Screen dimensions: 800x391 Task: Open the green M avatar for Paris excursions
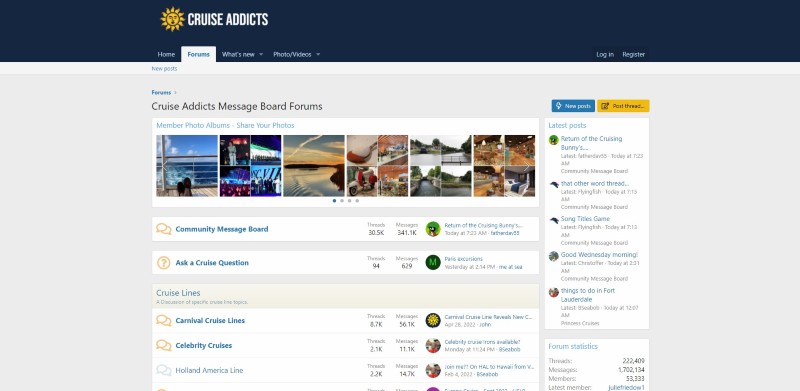433,262
